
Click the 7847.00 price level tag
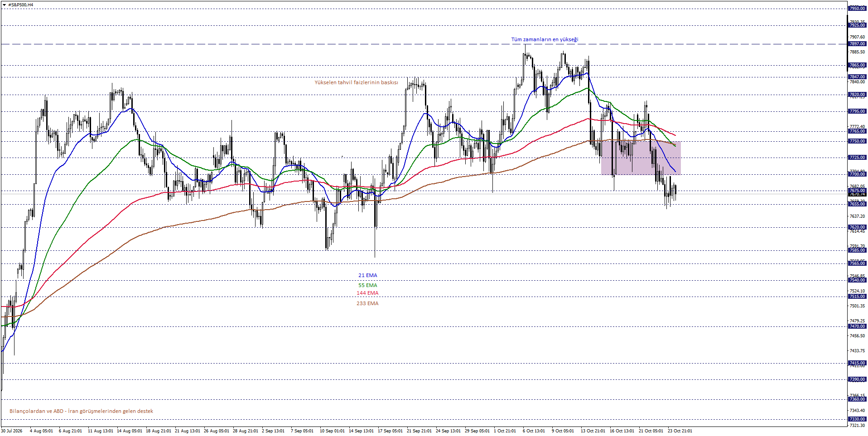pos(857,77)
